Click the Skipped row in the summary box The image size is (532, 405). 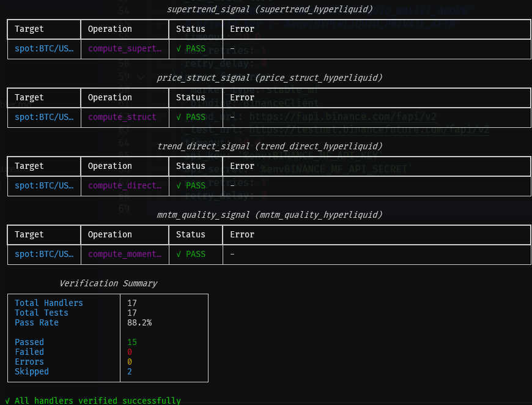pos(31,371)
